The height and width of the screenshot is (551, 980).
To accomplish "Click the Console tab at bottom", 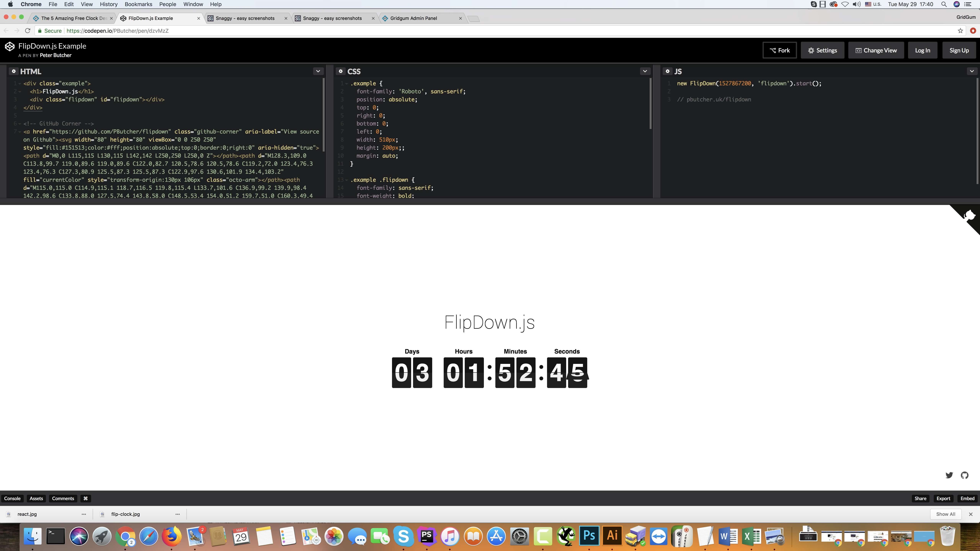I will pos(12,499).
